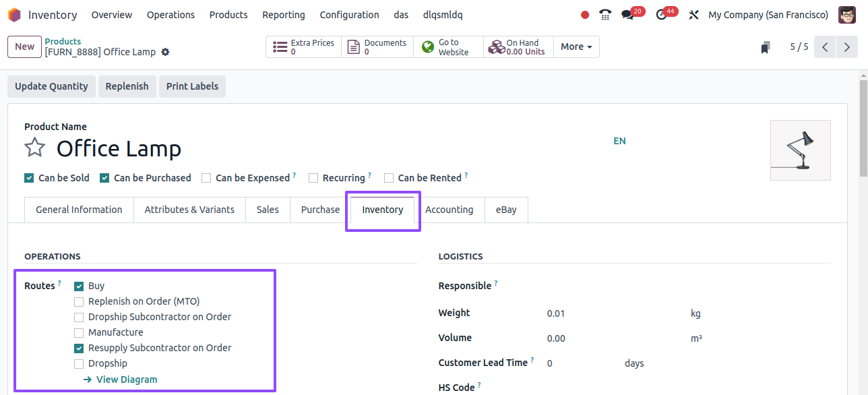Open the Odoo apps home icon
Image resolution: width=868 pixels, height=395 pixels.
(x=14, y=15)
